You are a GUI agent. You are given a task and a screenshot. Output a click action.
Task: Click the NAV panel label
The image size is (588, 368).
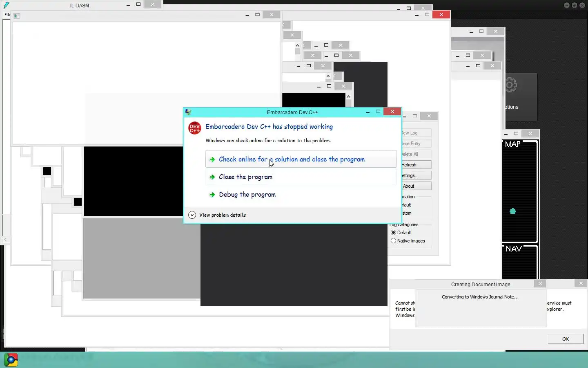(x=513, y=249)
